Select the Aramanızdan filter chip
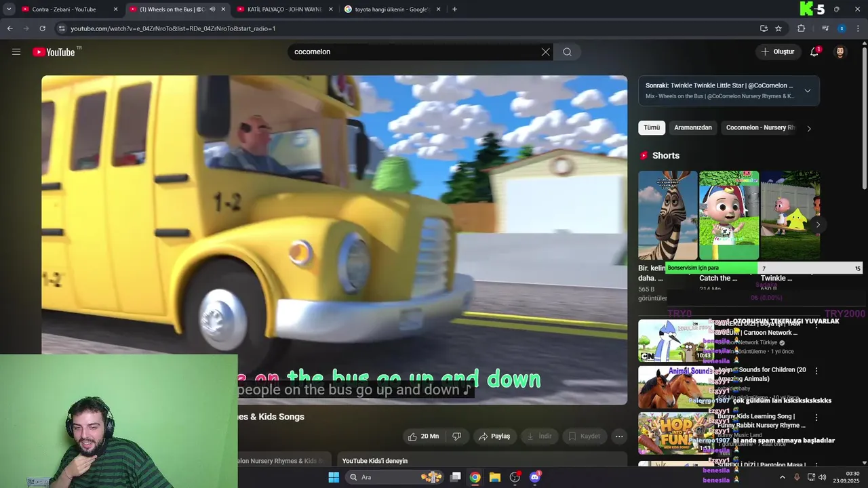Viewport: 868px width, 488px height. click(x=693, y=127)
